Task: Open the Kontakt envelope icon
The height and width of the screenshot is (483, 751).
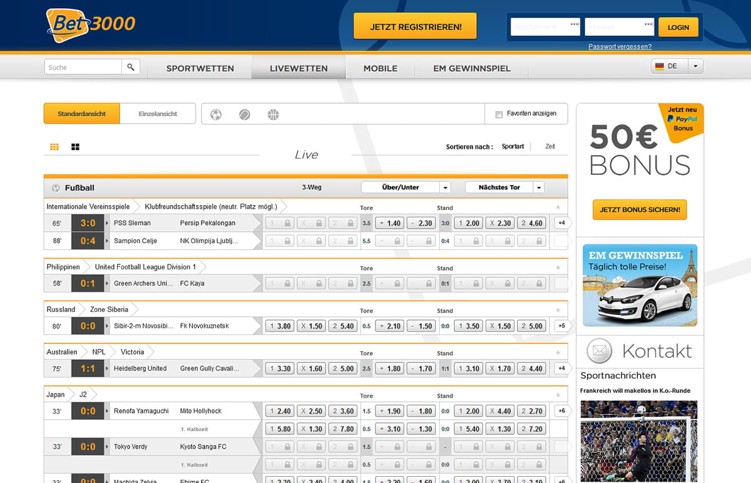Action: click(599, 351)
